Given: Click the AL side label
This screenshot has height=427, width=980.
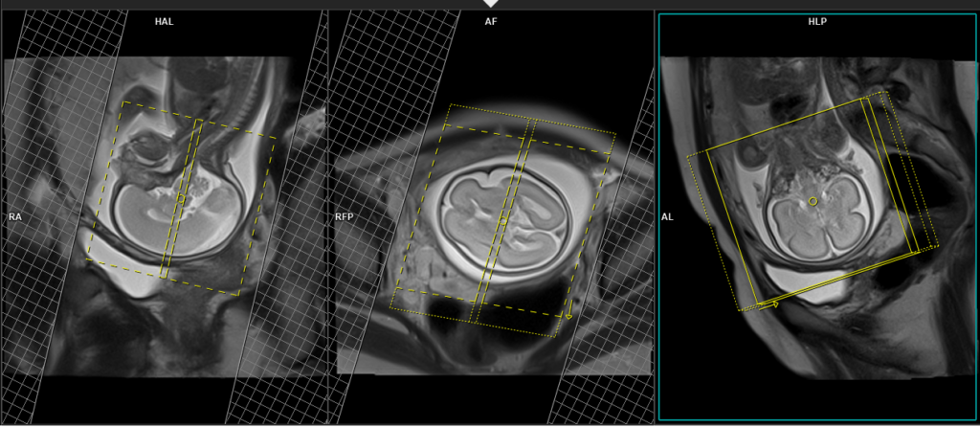Looking at the screenshot, I should 667,217.
